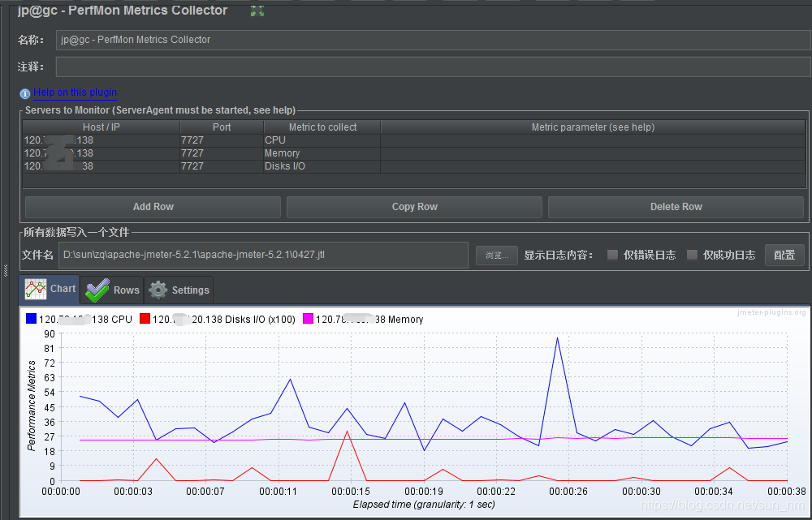Select the Memory metric cell
The width and height of the screenshot is (812, 520).
coord(322,153)
